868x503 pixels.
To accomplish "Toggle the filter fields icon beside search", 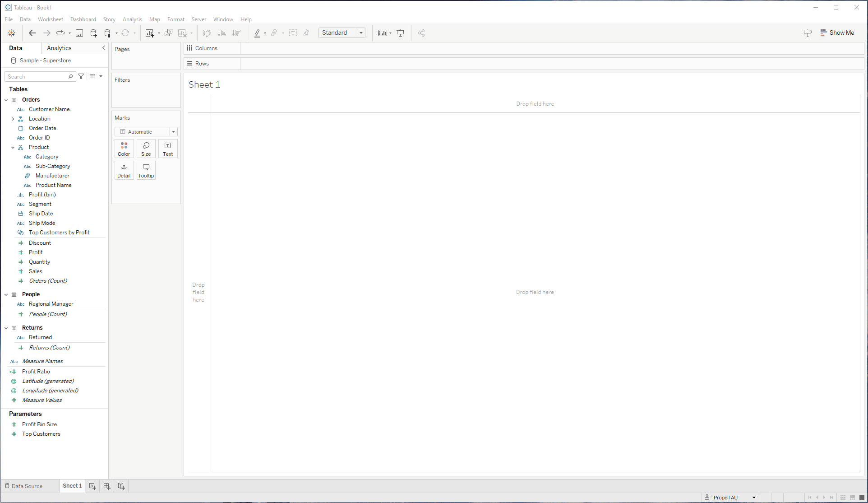I will pos(81,77).
